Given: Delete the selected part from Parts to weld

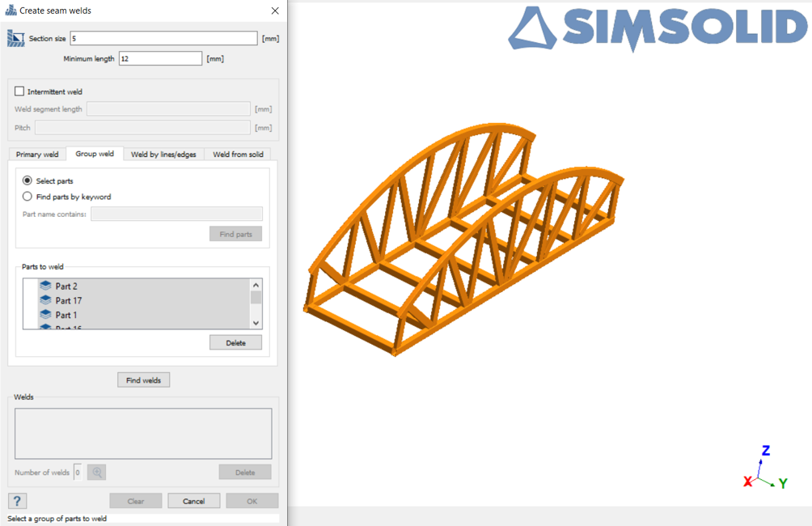Looking at the screenshot, I should click(235, 343).
